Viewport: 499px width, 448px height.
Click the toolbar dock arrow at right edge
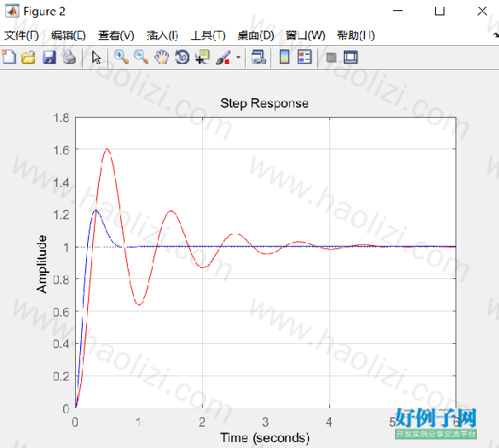coord(496,35)
